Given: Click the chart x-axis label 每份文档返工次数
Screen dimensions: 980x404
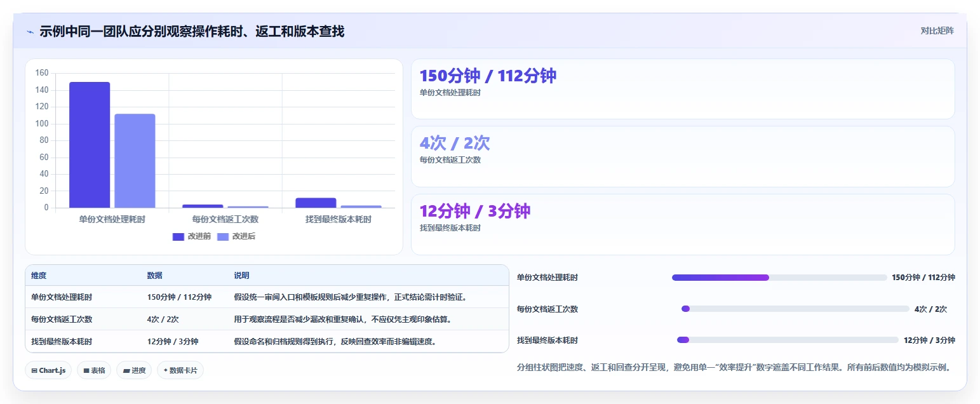Looking at the screenshot, I should 225,219.
